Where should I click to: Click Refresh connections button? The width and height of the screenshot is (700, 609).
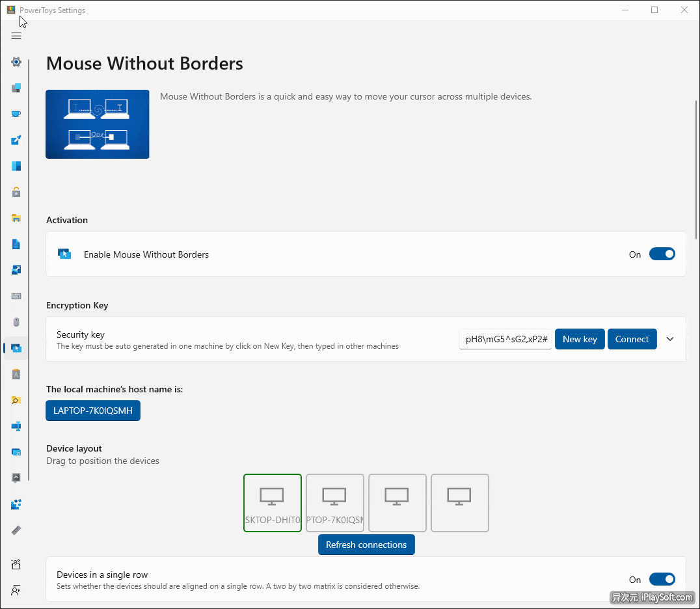pos(366,545)
